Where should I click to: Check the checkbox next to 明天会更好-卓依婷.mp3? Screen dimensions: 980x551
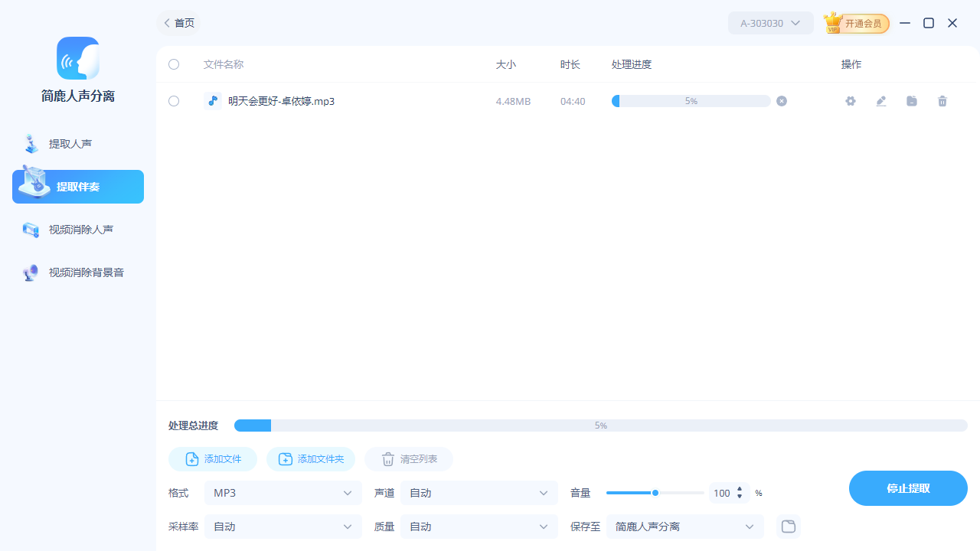174,101
